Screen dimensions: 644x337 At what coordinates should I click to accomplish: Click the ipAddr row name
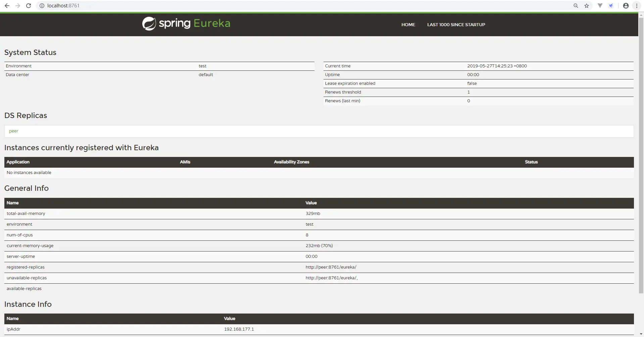point(13,329)
